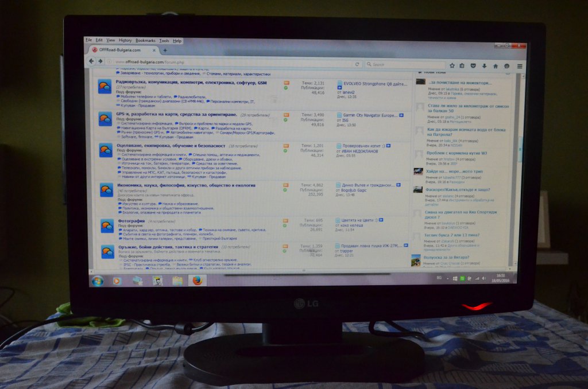Open Firefox icon on taskbar
The height and width of the screenshot is (389, 588).
click(198, 281)
